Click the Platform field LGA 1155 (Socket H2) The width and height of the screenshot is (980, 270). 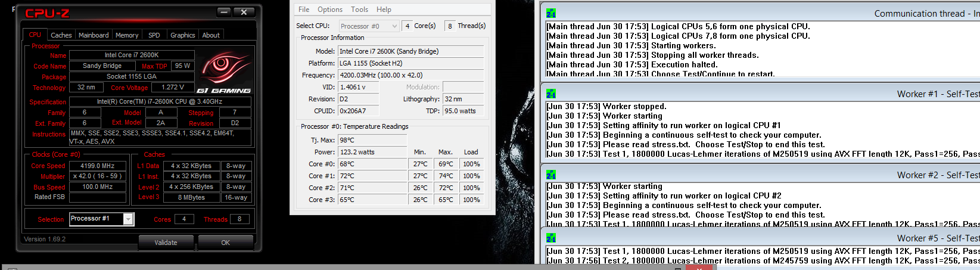click(411, 63)
